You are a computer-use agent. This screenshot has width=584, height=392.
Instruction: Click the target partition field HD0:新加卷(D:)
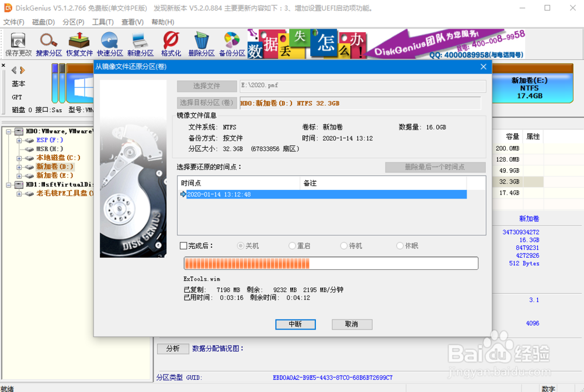tap(360, 103)
